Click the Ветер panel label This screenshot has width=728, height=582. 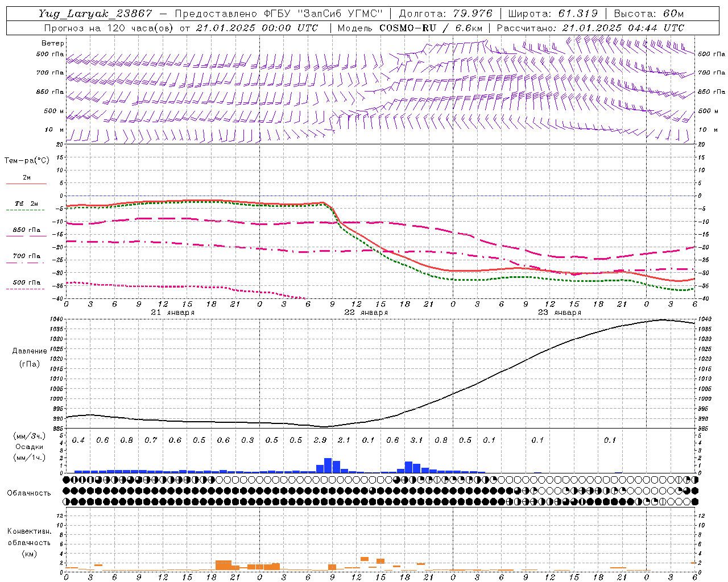coord(52,43)
